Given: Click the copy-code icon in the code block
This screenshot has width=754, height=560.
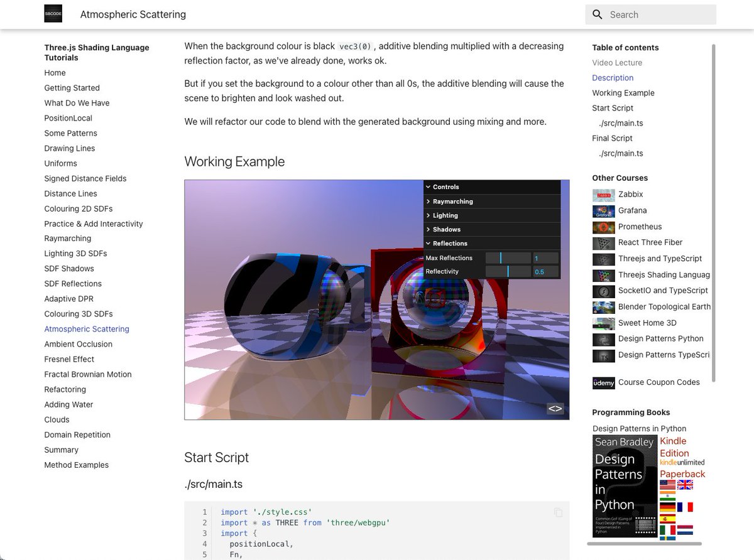Looking at the screenshot, I should (558, 512).
